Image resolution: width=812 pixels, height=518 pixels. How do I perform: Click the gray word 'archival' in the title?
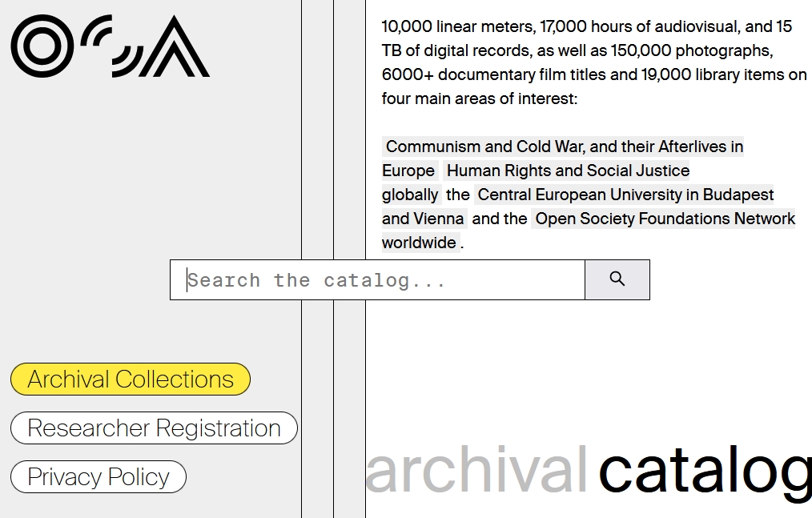point(476,471)
